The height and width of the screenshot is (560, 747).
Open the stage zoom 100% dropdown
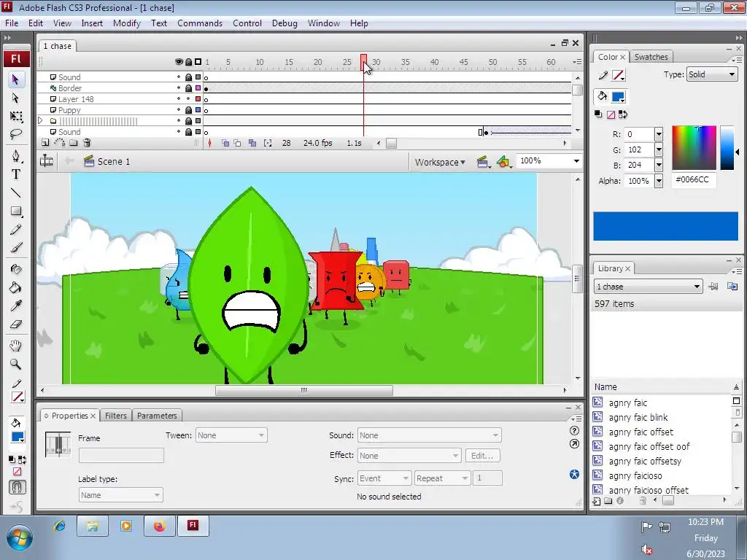tap(576, 161)
